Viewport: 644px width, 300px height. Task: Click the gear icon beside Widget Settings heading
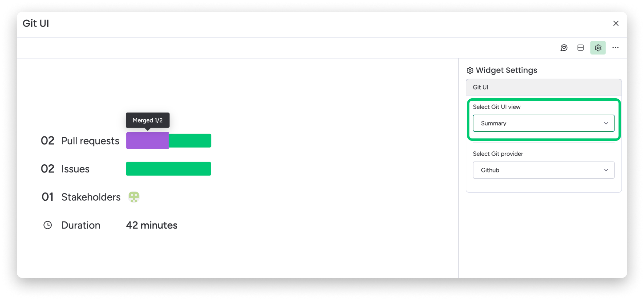[470, 70]
